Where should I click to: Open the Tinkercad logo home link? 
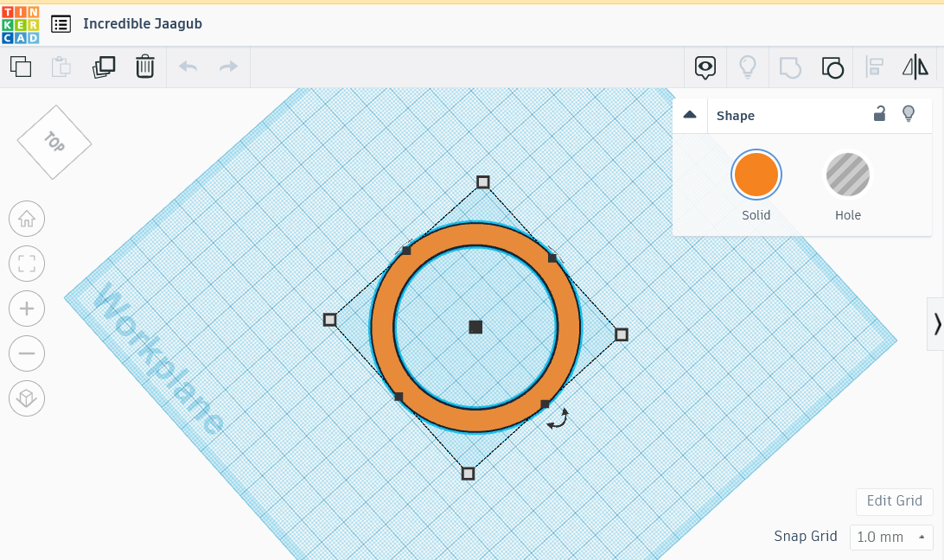21,25
